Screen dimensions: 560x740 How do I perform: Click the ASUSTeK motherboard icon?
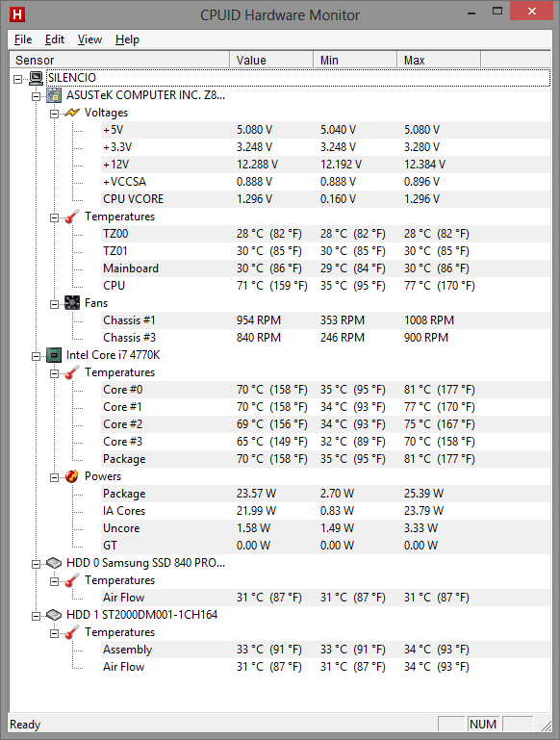coord(54,95)
